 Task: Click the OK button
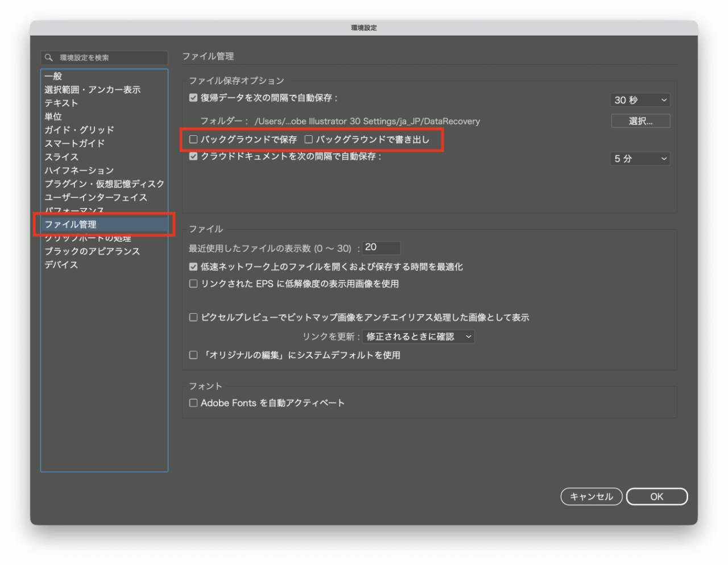pyautogui.click(x=656, y=497)
